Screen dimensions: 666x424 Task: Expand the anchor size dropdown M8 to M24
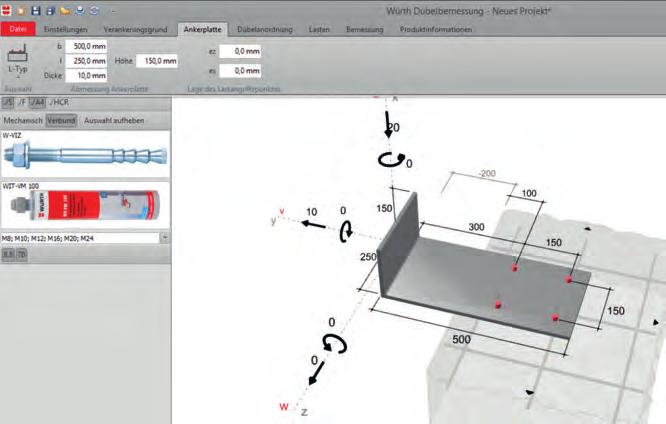164,238
